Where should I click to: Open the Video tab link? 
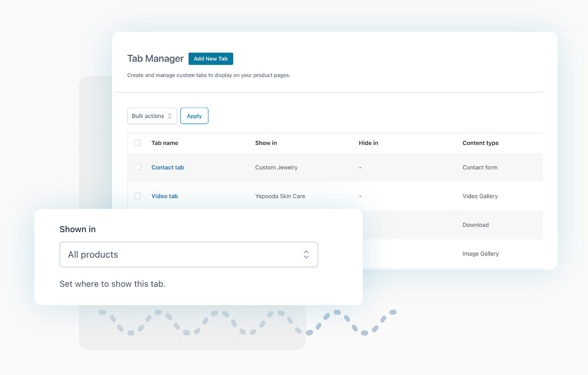[164, 196]
